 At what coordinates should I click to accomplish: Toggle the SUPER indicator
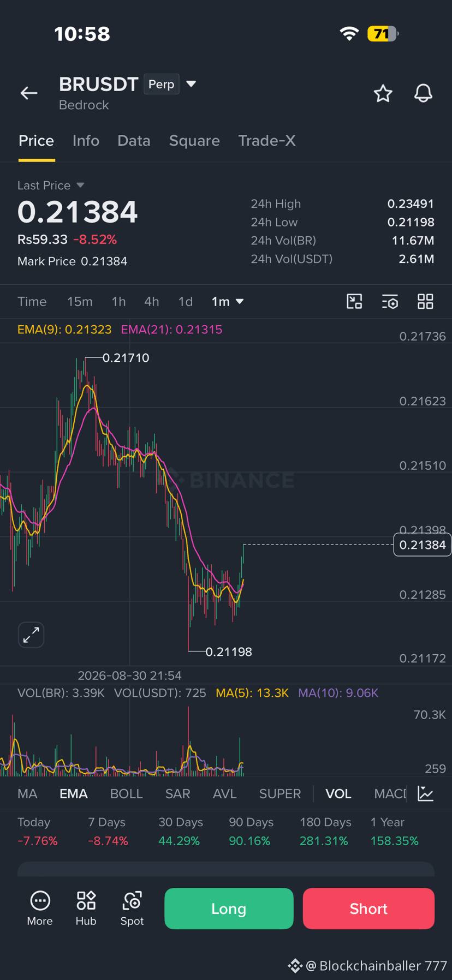click(280, 794)
